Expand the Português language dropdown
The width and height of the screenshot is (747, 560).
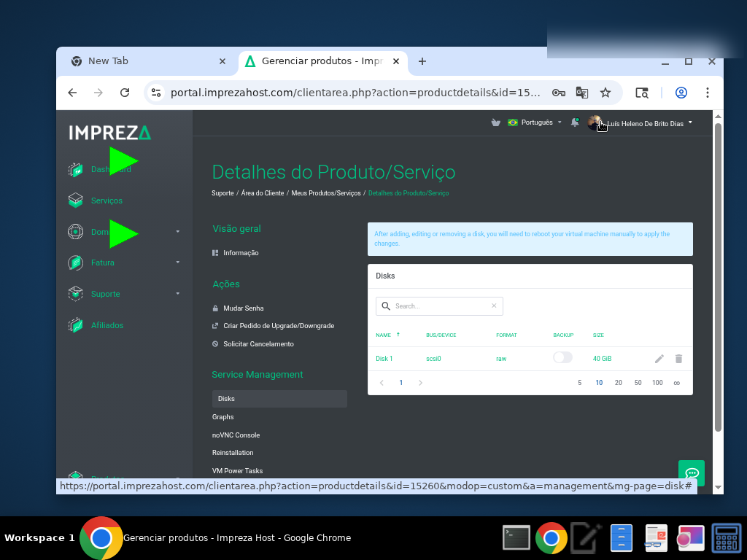pyautogui.click(x=535, y=122)
